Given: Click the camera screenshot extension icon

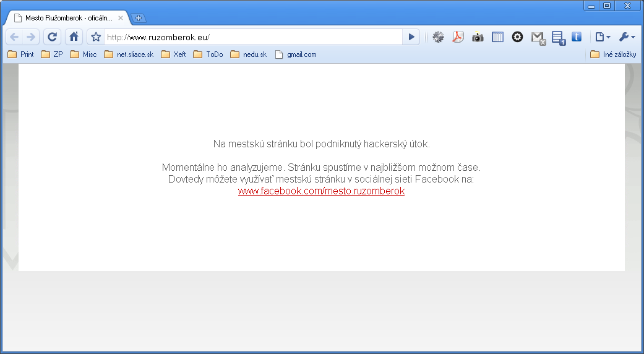Looking at the screenshot, I should pyautogui.click(x=478, y=37).
